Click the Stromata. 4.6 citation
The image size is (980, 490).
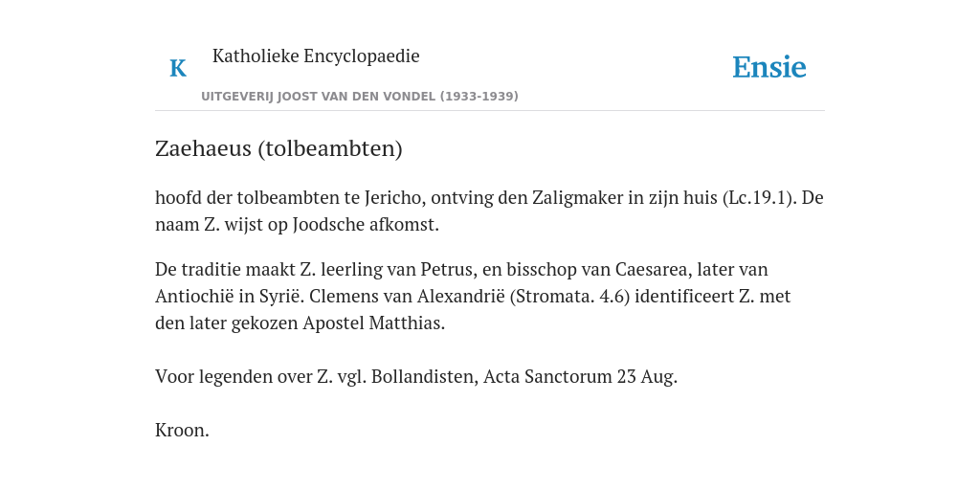click(573, 296)
